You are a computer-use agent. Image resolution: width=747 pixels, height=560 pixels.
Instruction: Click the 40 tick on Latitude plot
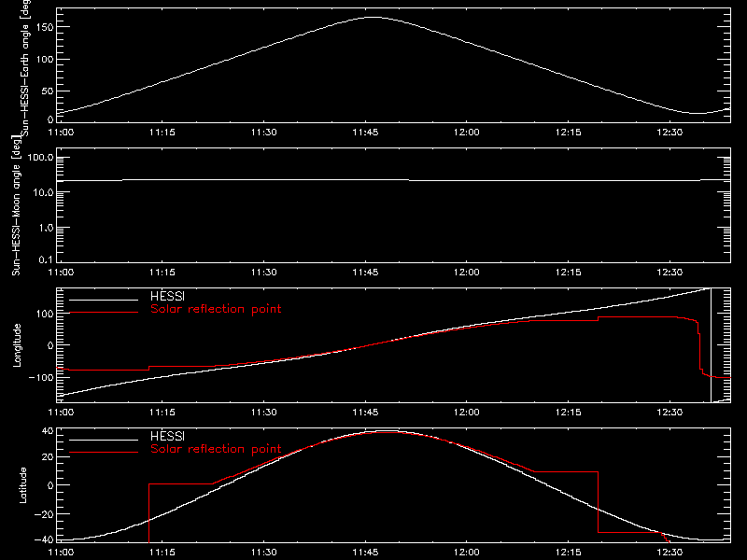click(48, 431)
